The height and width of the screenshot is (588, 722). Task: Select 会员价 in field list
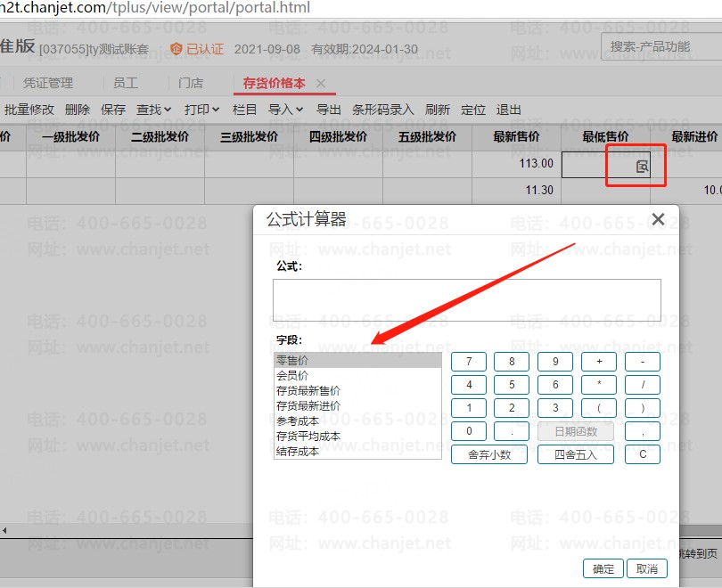357,375
